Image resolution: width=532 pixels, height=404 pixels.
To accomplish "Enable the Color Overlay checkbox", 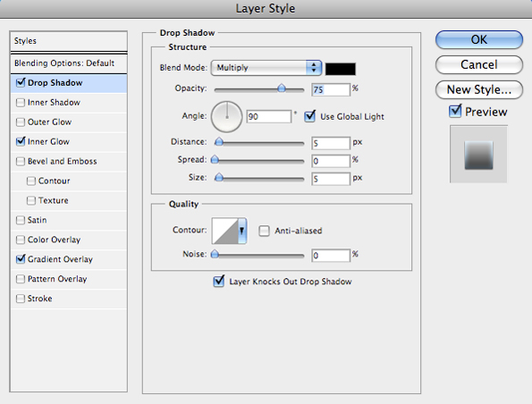I will [21, 240].
